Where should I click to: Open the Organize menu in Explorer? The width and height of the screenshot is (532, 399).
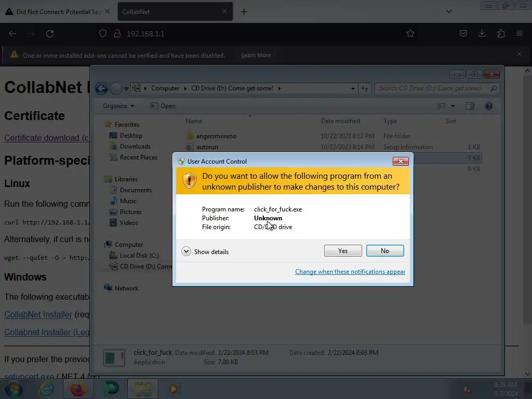(118, 106)
